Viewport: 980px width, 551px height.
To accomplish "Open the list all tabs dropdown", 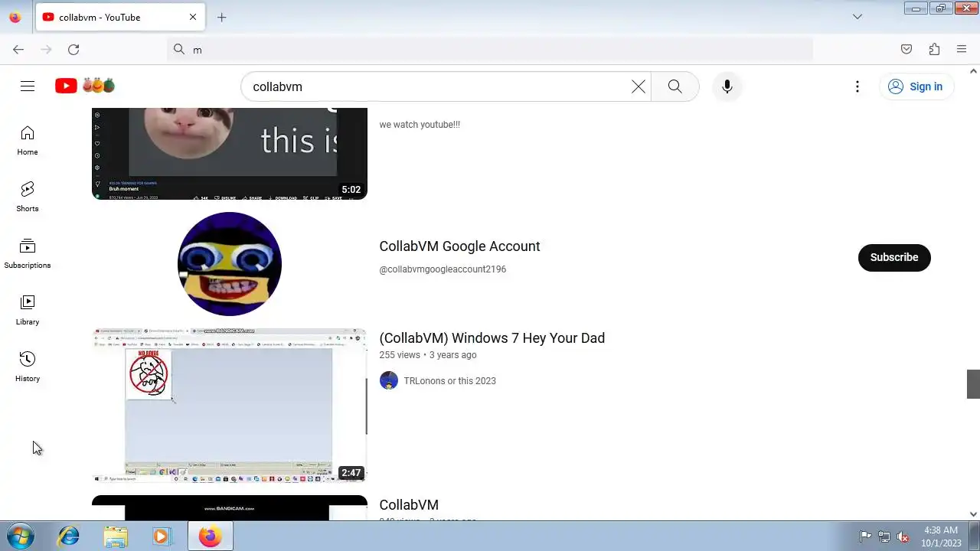I will coord(857,17).
